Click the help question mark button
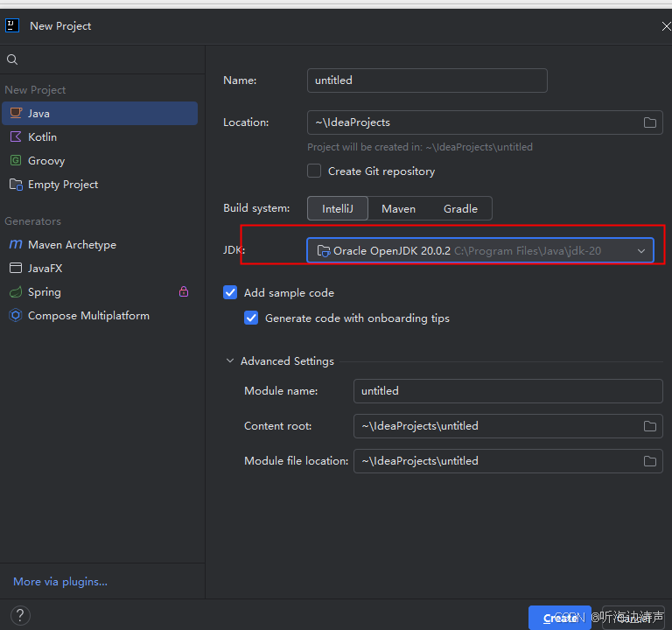 (x=20, y=616)
